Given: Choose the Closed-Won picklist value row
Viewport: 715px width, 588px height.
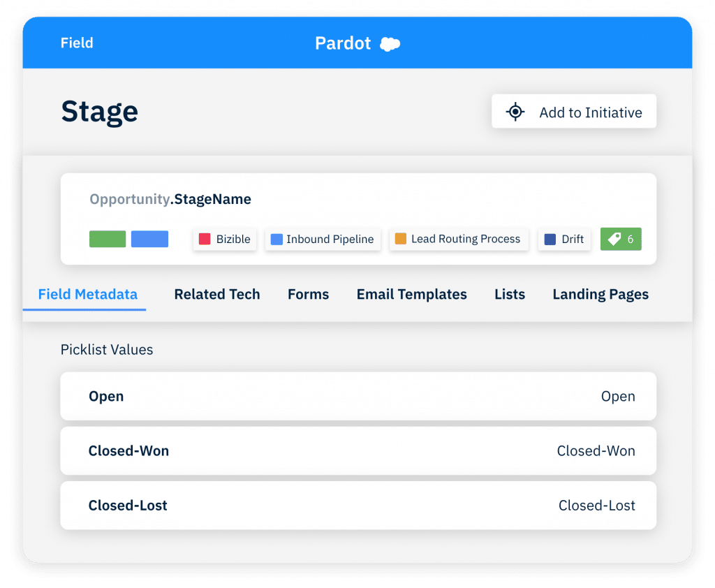Looking at the screenshot, I should (358, 451).
